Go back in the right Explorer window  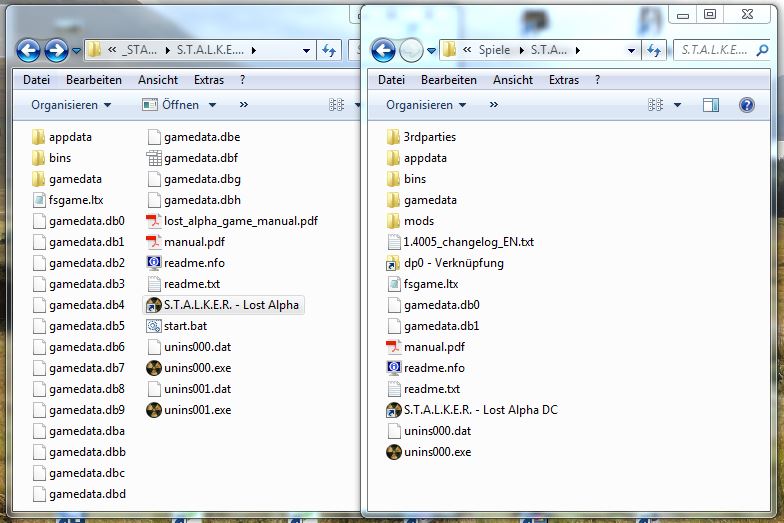click(384, 50)
